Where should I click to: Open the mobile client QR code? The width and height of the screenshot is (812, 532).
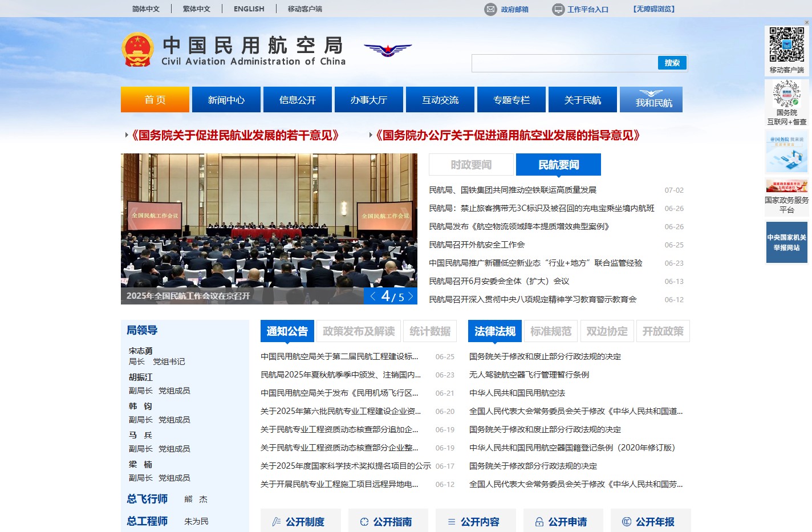pos(787,44)
